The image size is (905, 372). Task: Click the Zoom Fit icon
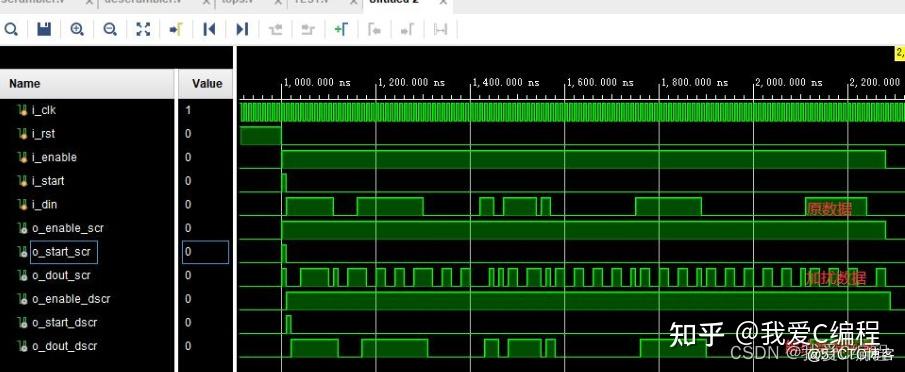(x=143, y=29)
